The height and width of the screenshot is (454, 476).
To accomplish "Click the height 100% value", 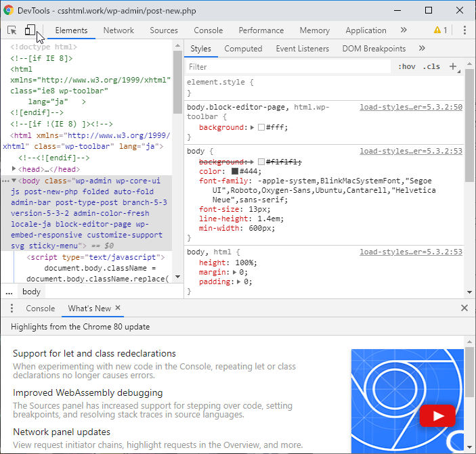I will pyautogui.click(x=246, y=263).
